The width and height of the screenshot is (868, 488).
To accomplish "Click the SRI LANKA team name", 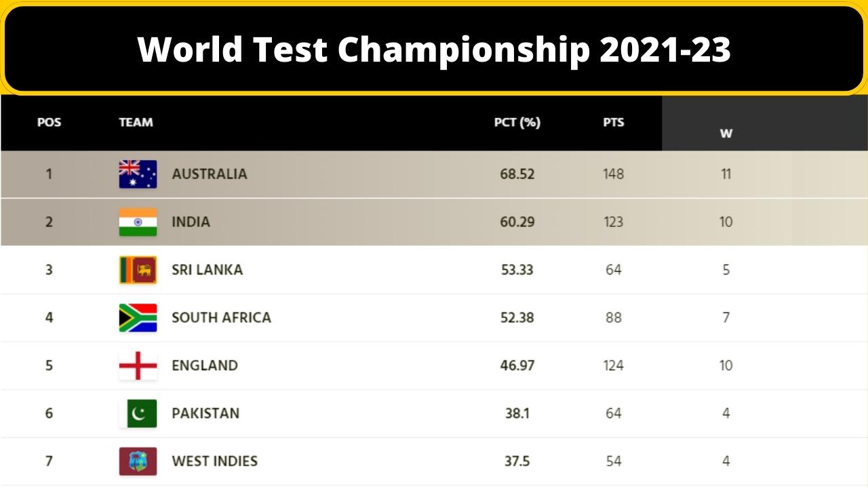I will click(207, 270).
